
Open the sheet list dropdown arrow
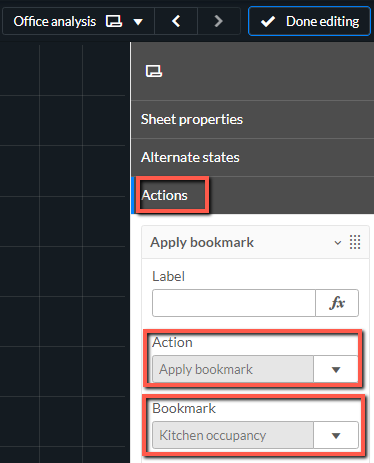138,22
